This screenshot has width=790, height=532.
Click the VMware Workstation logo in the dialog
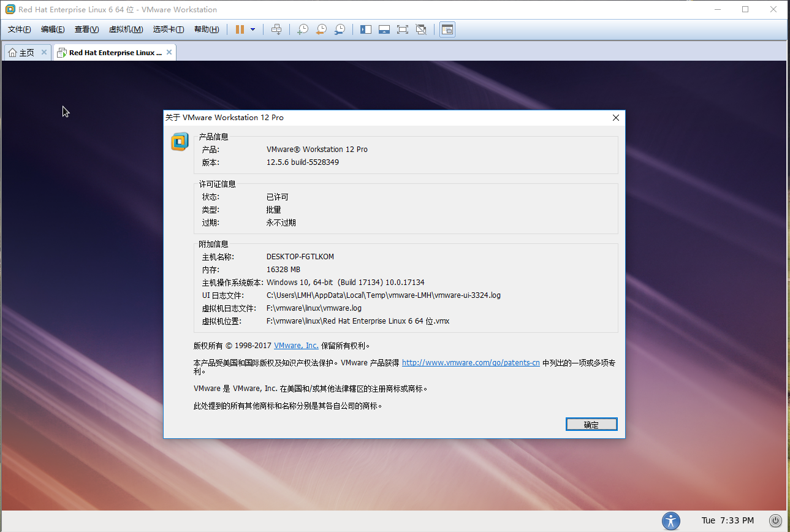(x=180, y=142)
